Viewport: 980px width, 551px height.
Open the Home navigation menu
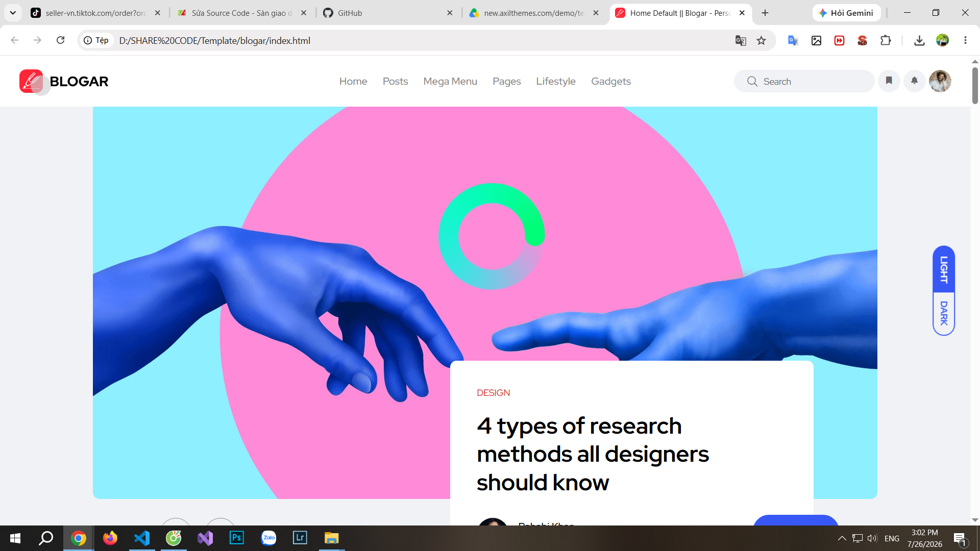[353, 81]
